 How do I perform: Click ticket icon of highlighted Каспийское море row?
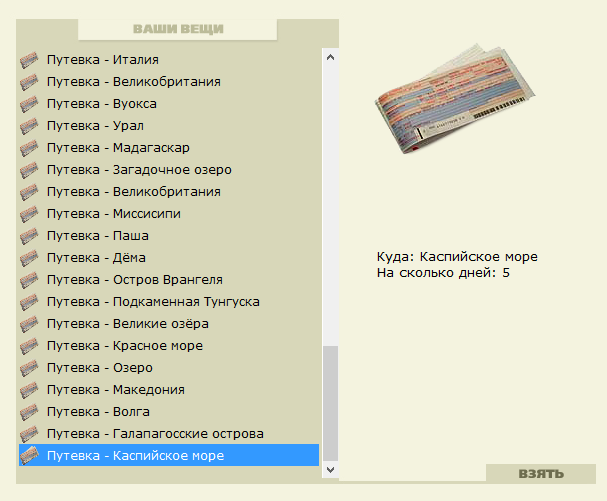(x=29, y=456)
